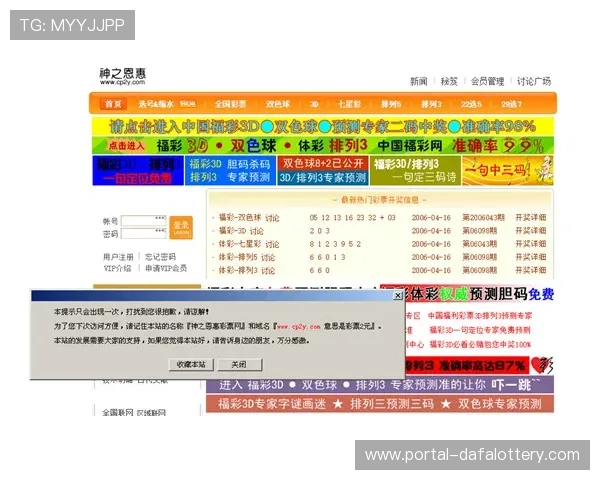Click the 收藏本站 button in the dialog
600x480 pixels.
pyautogui.click(x=191, y=364)
